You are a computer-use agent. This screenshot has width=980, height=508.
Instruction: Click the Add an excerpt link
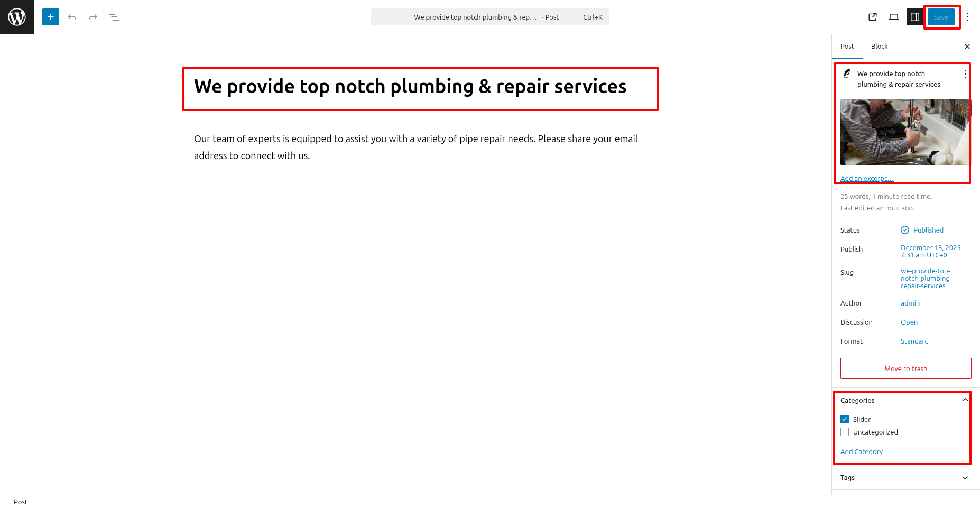(867, 178)
